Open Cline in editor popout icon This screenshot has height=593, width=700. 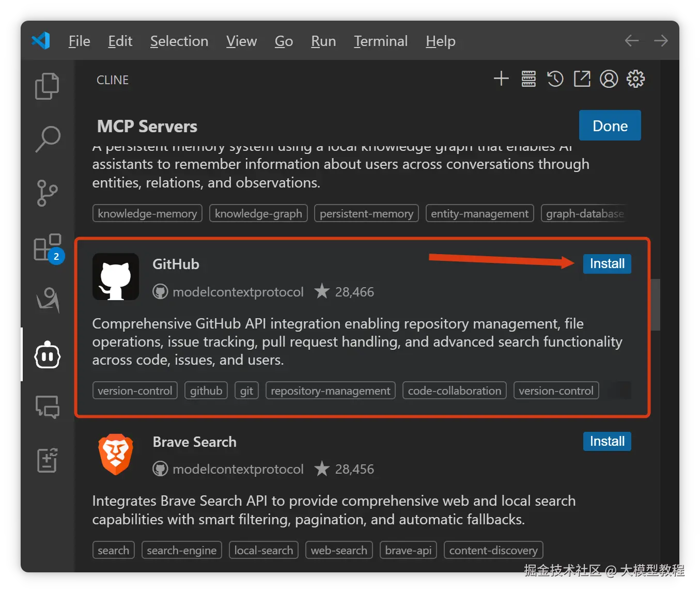coord(582,79)
